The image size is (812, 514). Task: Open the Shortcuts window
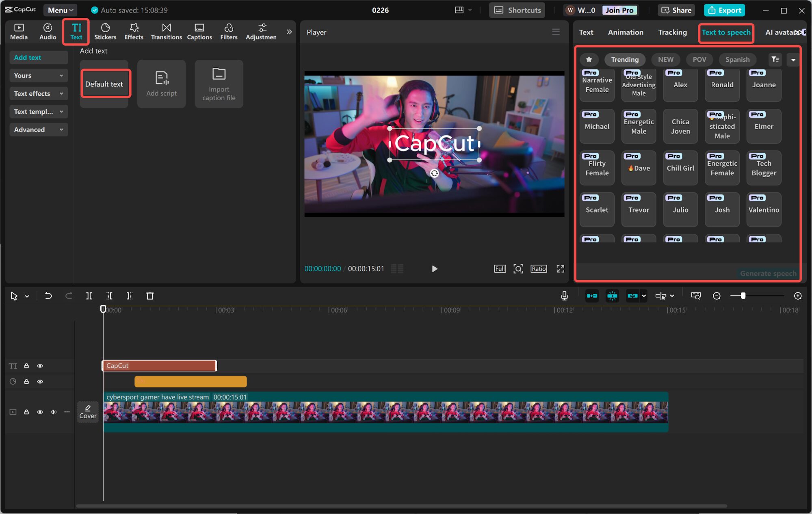517,10
